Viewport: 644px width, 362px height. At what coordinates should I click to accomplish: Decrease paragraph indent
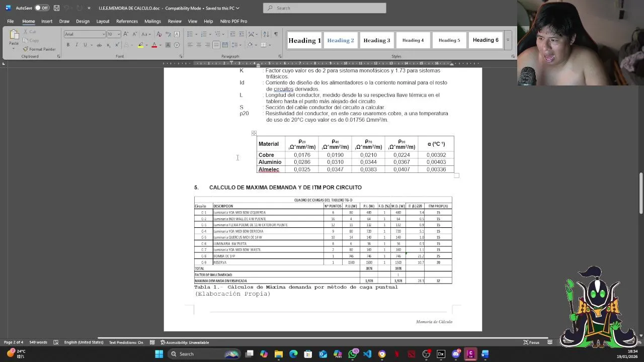[232, 34]
